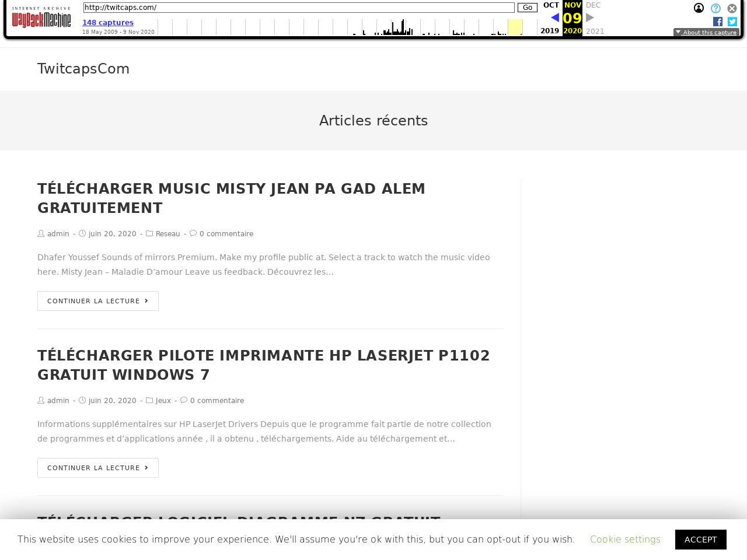Accept the cookie notice

point(700,540)
